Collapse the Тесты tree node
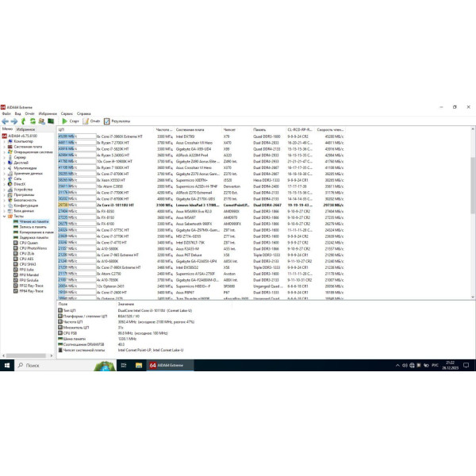476x476 pixels. point(4,216)
